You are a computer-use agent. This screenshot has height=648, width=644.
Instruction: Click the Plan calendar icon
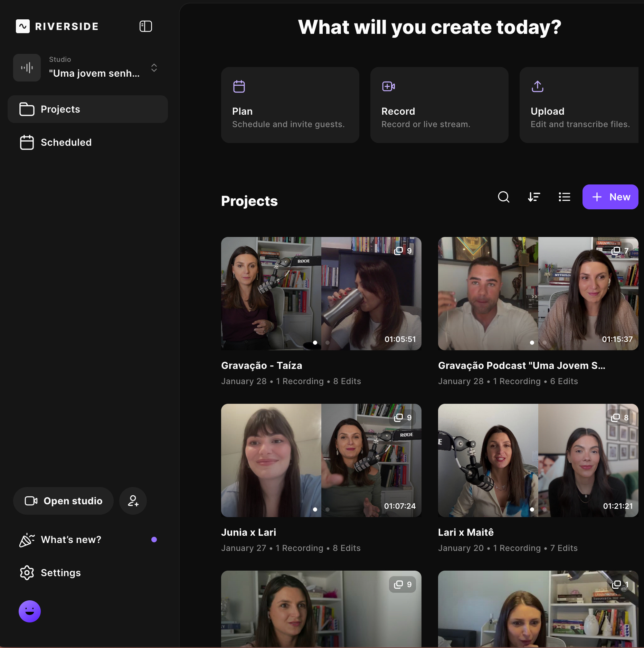pos(239,86)
